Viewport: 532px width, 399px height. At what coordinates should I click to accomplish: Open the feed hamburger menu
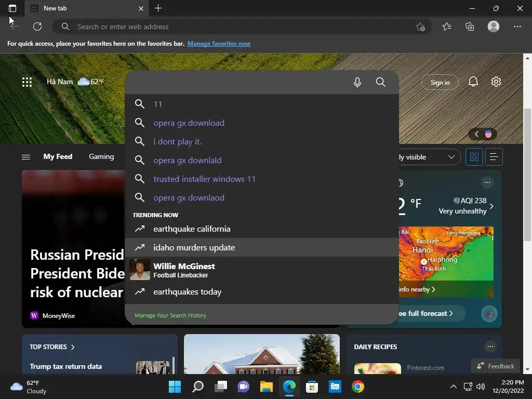[26, 157]
